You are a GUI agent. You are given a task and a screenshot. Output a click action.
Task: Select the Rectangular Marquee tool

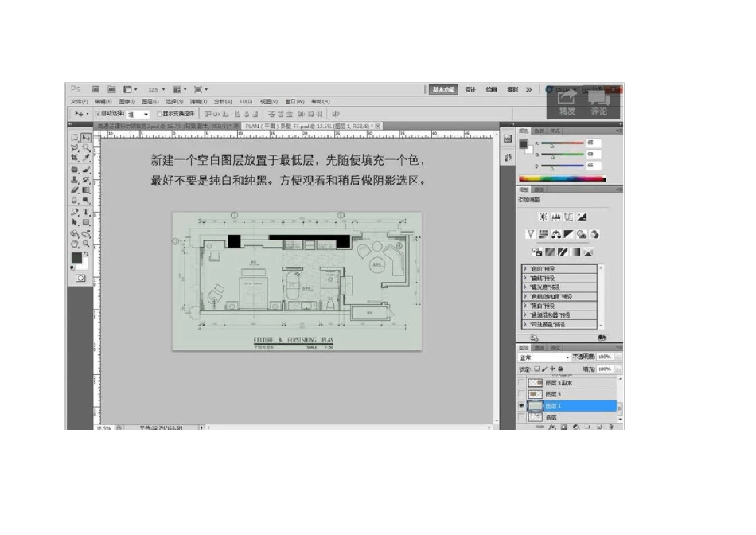75,138
